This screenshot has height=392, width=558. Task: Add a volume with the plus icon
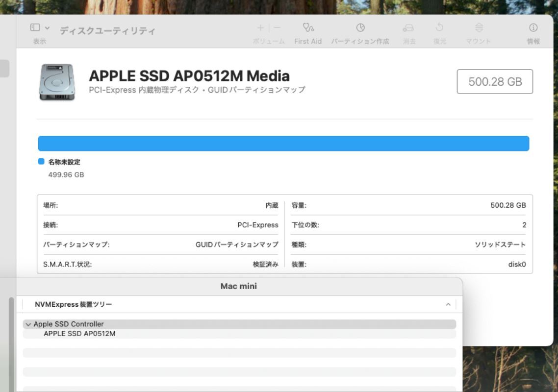(260, 28)
